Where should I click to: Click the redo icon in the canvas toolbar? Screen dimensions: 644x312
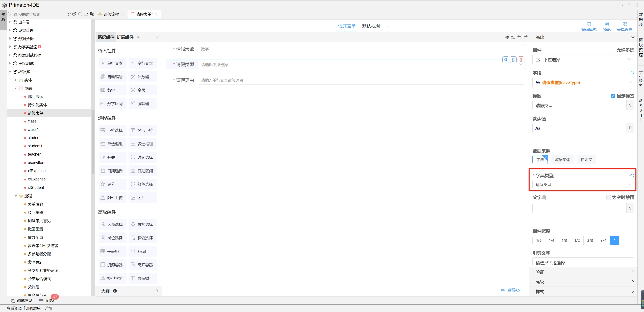(526, 37)
